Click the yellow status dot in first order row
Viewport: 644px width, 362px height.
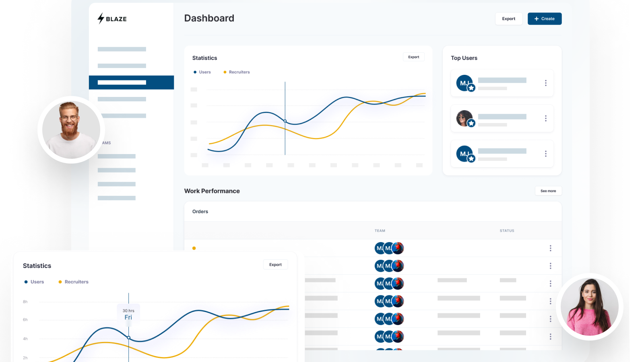coord(194,248)
